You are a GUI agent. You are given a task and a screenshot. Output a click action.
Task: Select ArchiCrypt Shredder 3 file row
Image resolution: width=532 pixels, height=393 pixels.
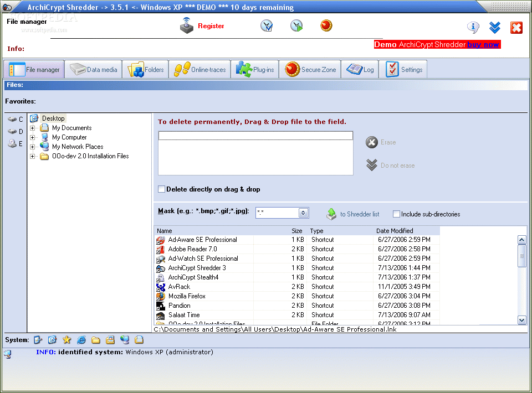[x=297, y=268]
